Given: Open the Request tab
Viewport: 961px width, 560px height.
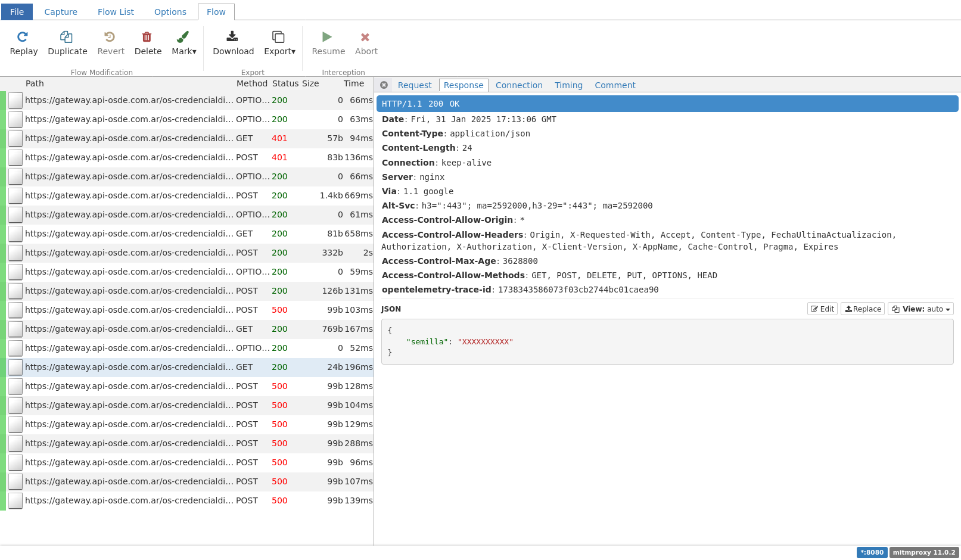Looking at the screenshot, I should coord(415,85).
